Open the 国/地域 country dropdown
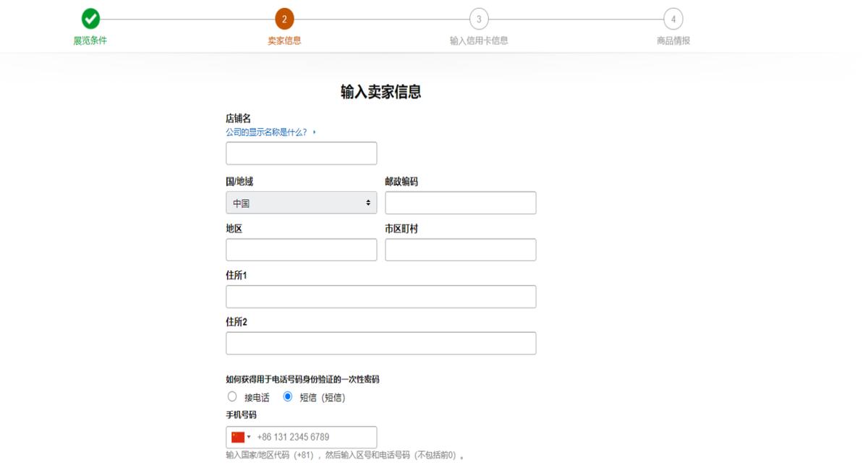 pos(301,203)
